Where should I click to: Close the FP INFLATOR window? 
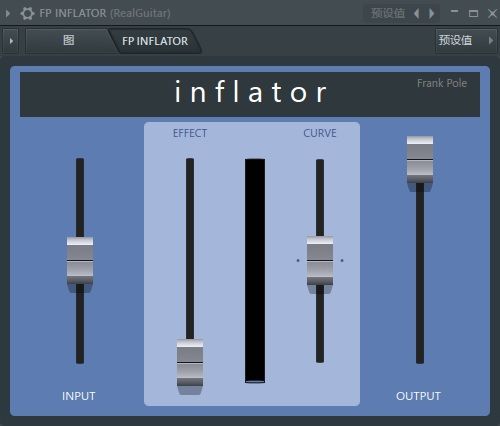pos(492,13)
